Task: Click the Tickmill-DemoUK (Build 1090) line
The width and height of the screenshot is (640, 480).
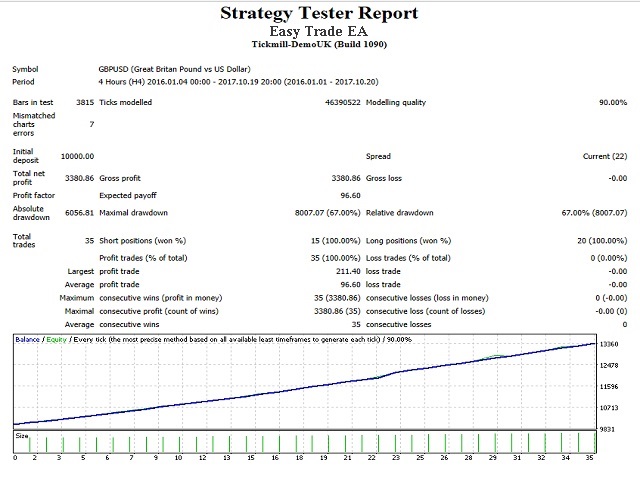Action: coord(319,44)
